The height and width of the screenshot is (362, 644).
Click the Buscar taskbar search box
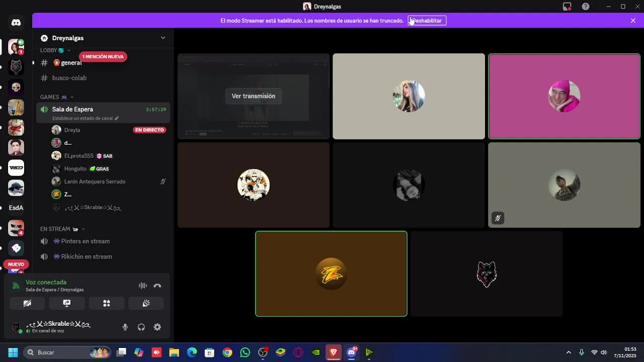click(67, 352)
